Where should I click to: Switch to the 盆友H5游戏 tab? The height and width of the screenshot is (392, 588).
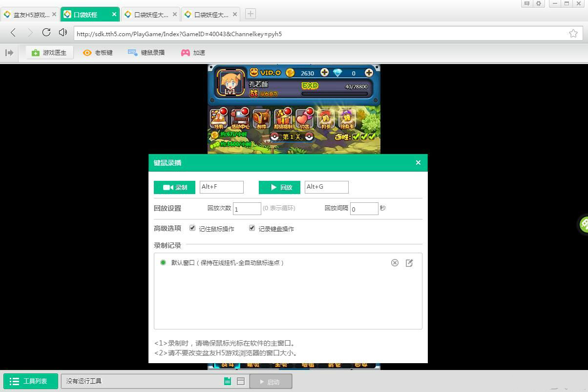click(x=29, y=15)
